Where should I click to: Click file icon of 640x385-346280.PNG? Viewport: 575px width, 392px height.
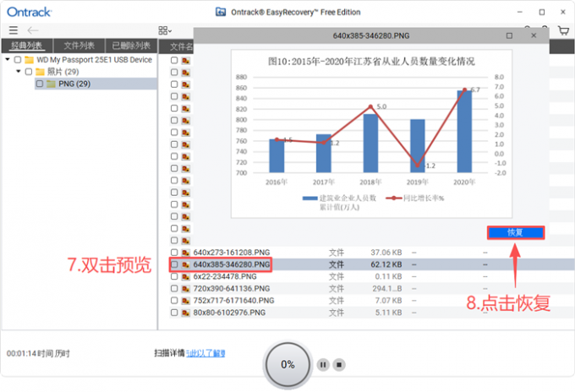(186, 264)
